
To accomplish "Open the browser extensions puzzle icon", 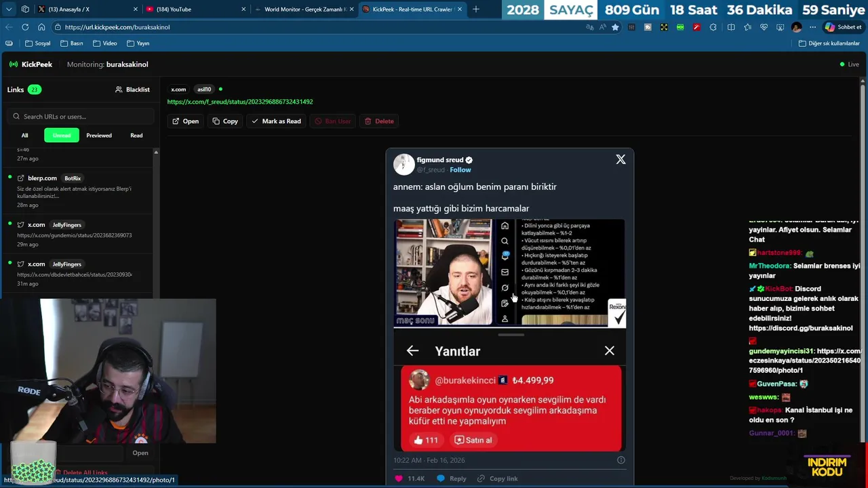I will click(713, 27).
